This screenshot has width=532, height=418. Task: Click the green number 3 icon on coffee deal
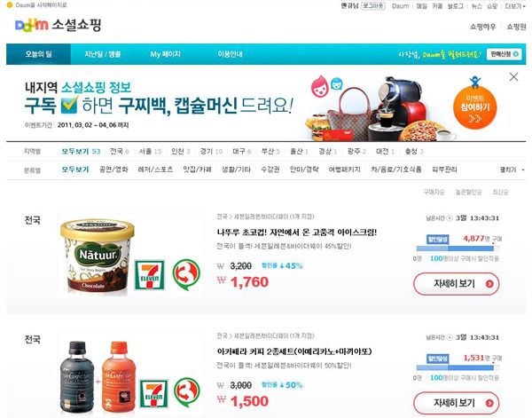(187, 392)
